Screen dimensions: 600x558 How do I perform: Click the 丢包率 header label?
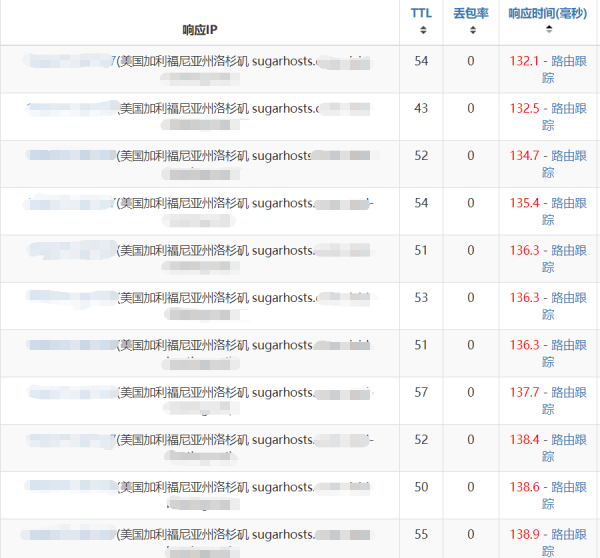pos(471,13)
